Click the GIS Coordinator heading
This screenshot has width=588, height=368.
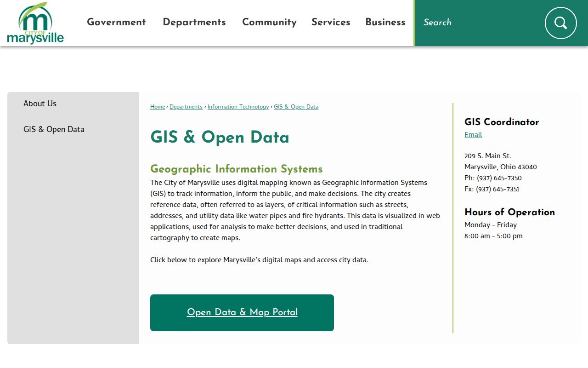[502, 122]
